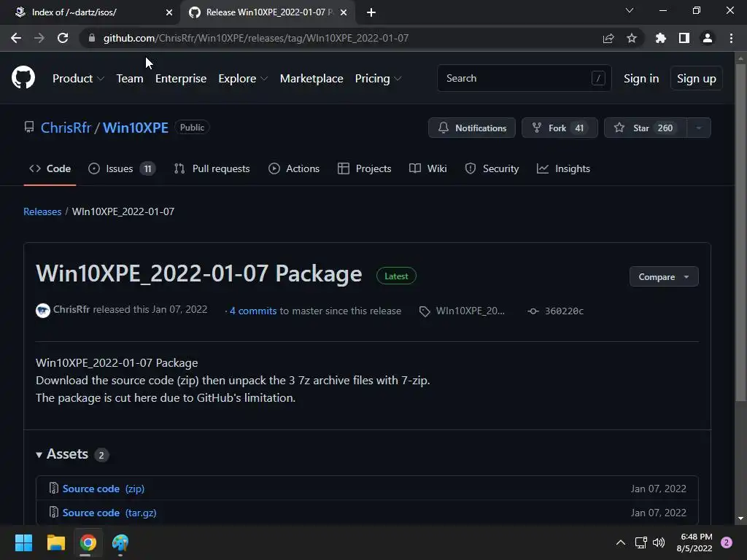Switch to Index of dartz/isos tab
This screenshot has width=747, height=560.
[x=90, y=12]
